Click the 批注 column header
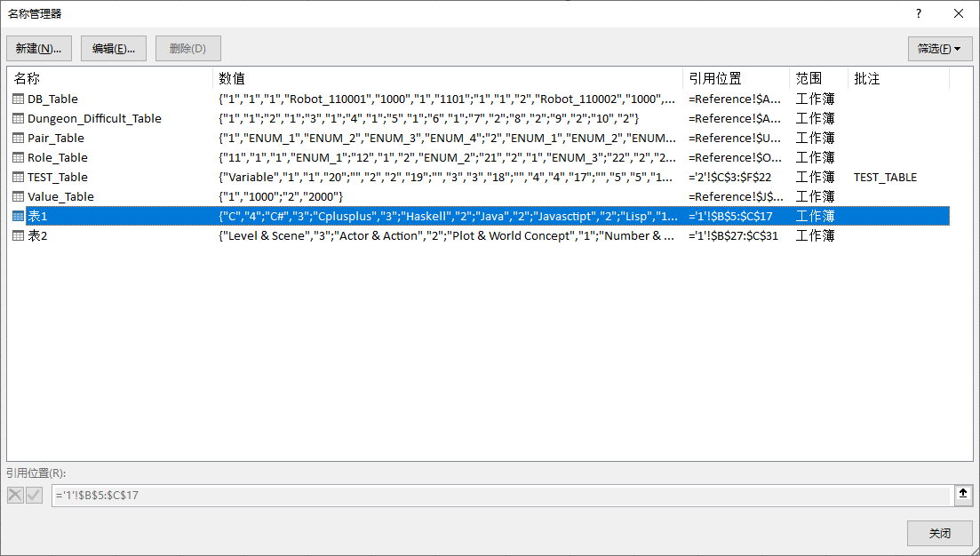This screenshot has width=980, height=556. click(x=897, y=79)
